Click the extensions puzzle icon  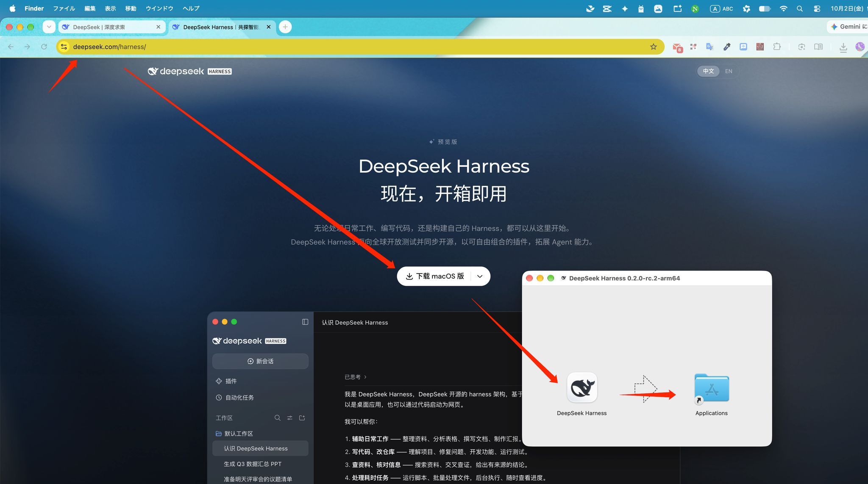tap(776, 47)
